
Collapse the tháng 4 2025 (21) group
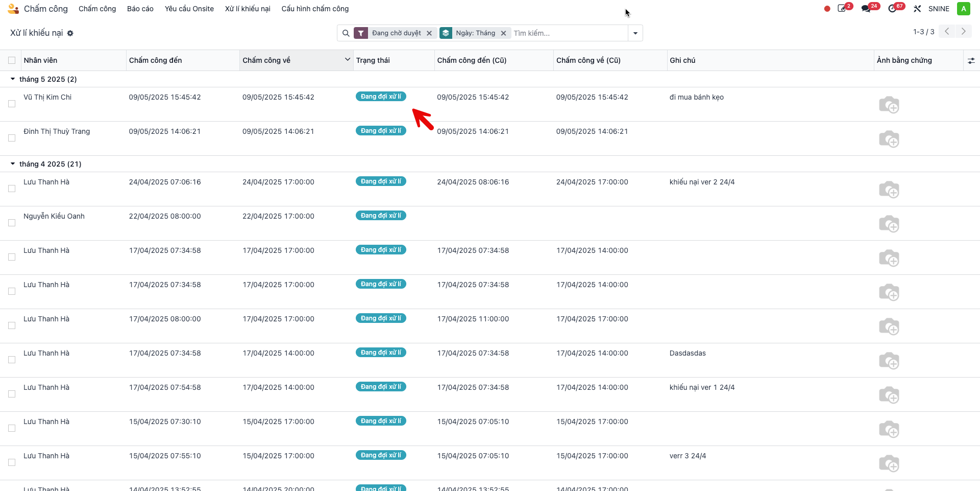(x=13, y=164)
